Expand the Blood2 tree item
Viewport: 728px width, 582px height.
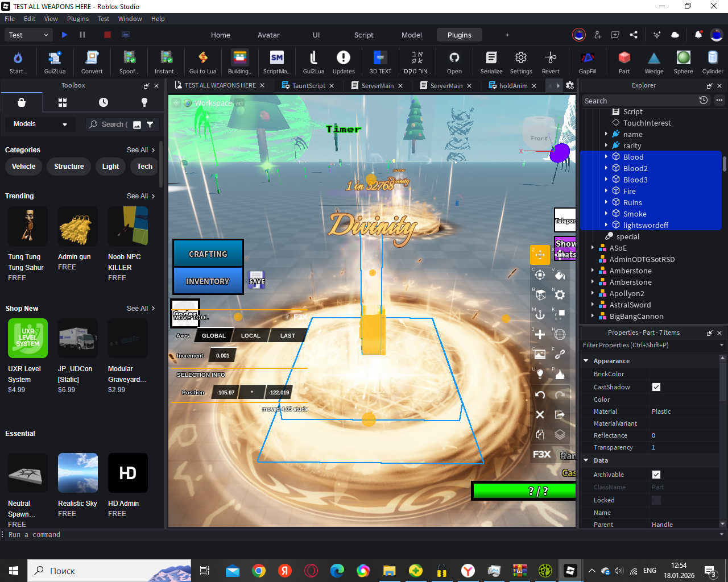pyautogui.click(x=606, y=168)
